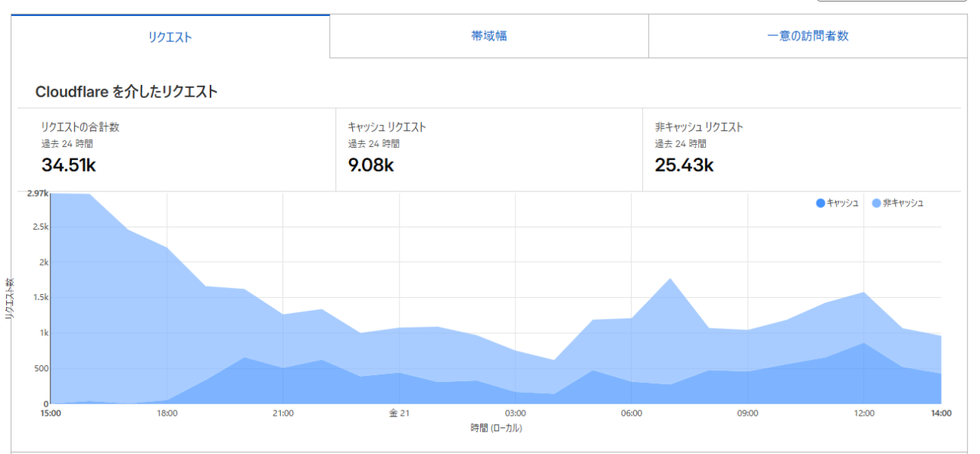The width and height of the screenshot is (980, 454).
Task: Toggle the 非キャッシュ series via legend label
Action: [x=903, y=203]
